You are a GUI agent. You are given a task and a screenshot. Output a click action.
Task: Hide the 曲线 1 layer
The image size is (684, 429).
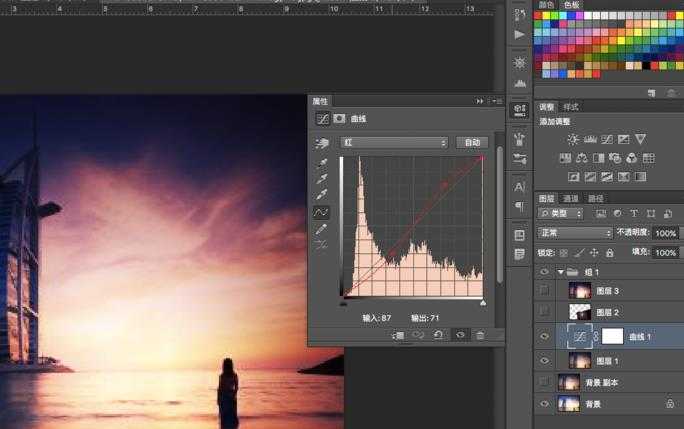(545, 337)
